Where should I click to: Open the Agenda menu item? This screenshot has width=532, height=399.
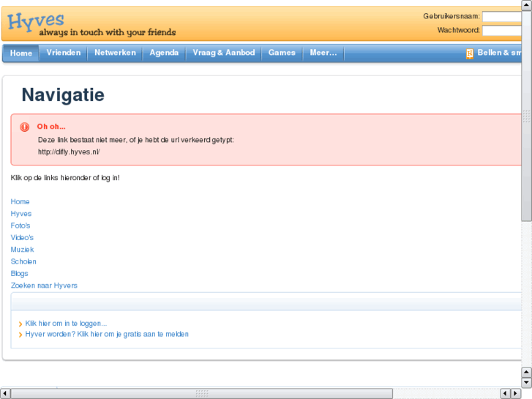(164, 53)
